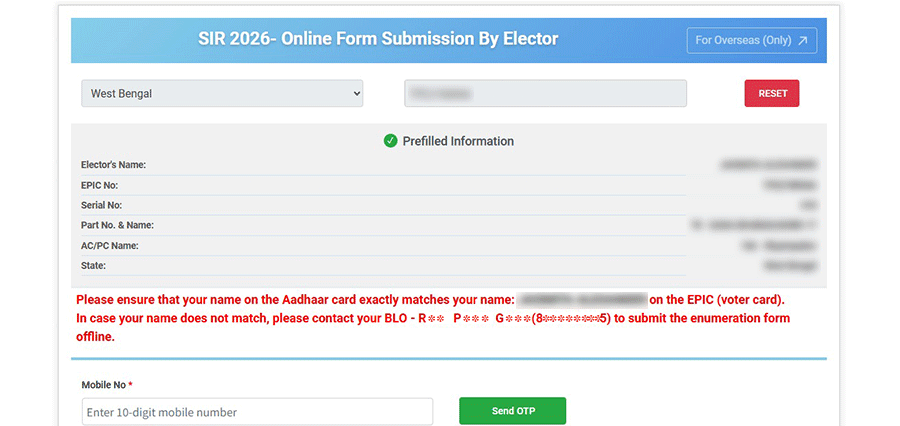Click the State row label in the prefilled table
Image resolution: width=900 pixels, height=426 pixels.
93,266
